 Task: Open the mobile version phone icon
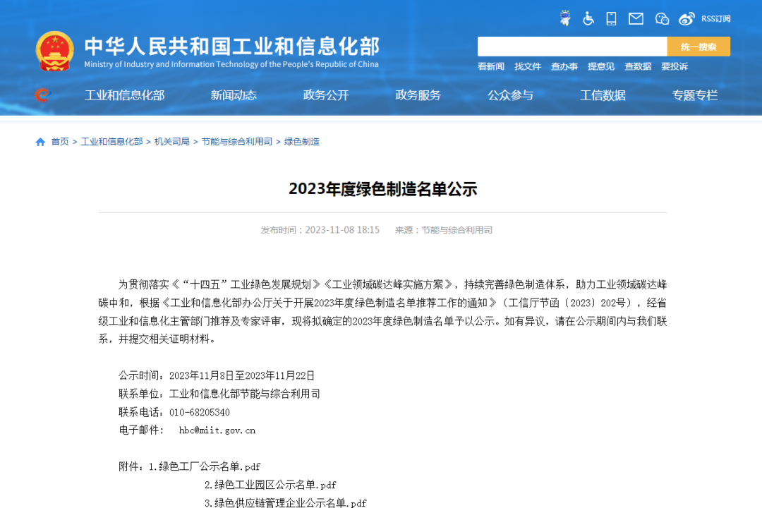611,18
